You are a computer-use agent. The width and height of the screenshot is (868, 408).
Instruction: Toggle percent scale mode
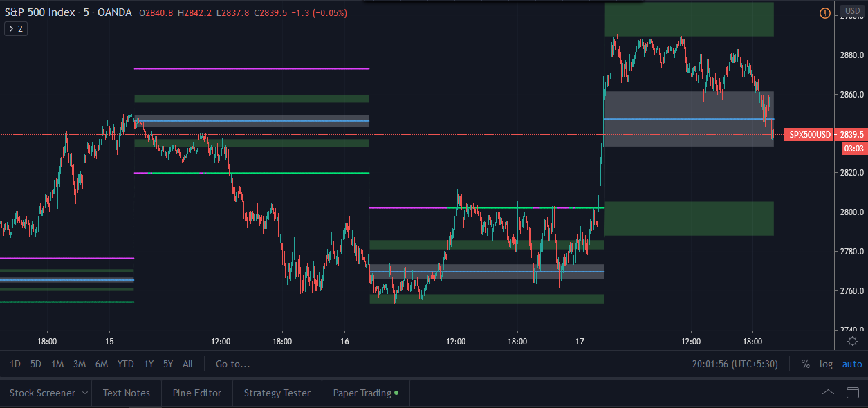point(806,364)
